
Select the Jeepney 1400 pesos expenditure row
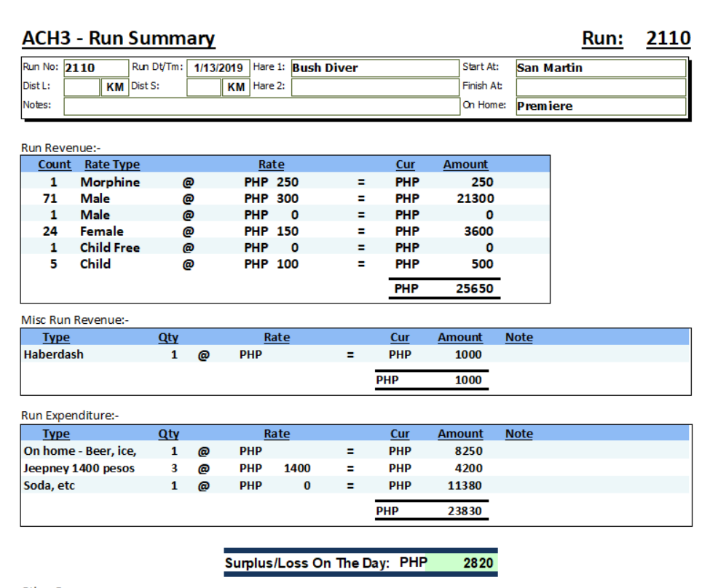pyautogui.click(x=79, y=468)
